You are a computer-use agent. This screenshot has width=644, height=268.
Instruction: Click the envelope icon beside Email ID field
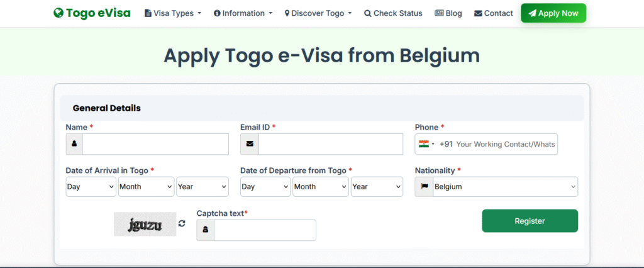pos(250,144)
